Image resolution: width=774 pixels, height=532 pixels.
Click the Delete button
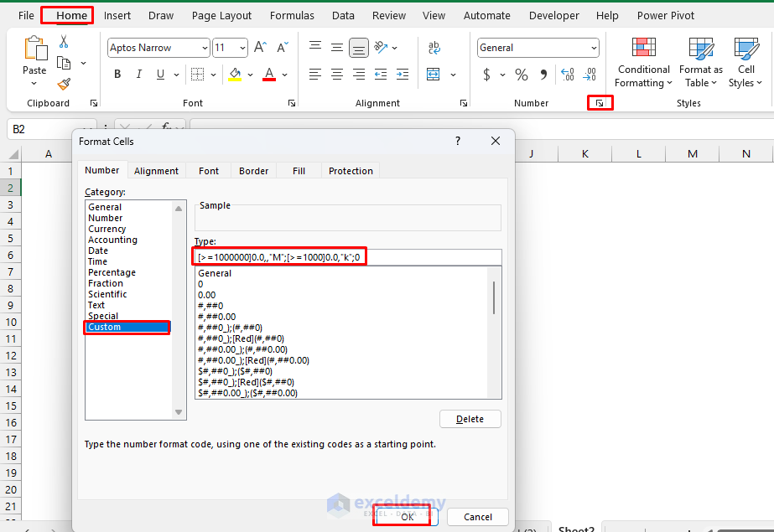tap(470, 418)
